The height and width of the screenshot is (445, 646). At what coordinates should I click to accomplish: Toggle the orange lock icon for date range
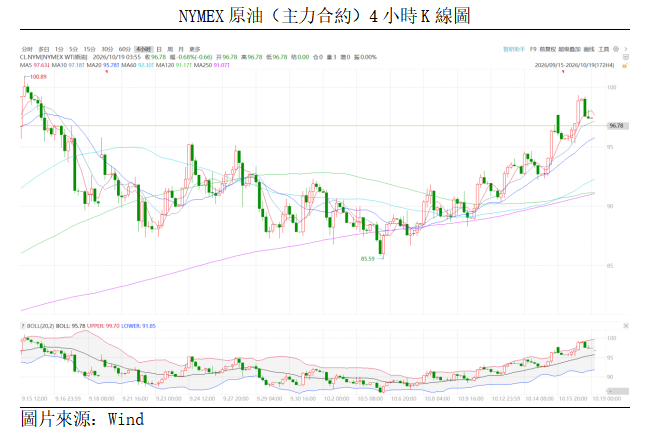tap(625, 65)
